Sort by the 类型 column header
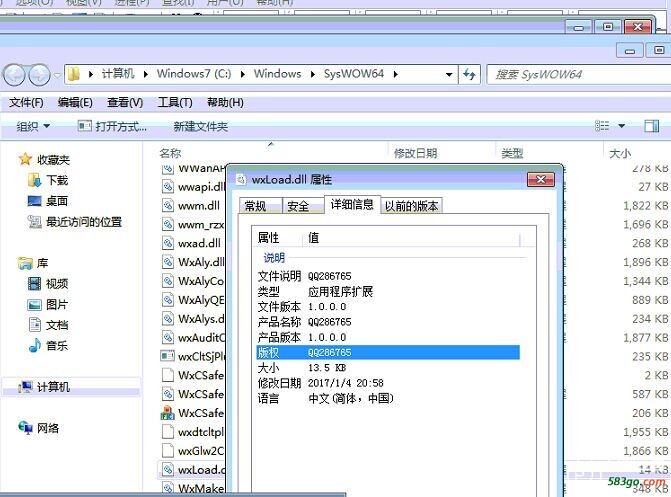 [x=512, y=153]
